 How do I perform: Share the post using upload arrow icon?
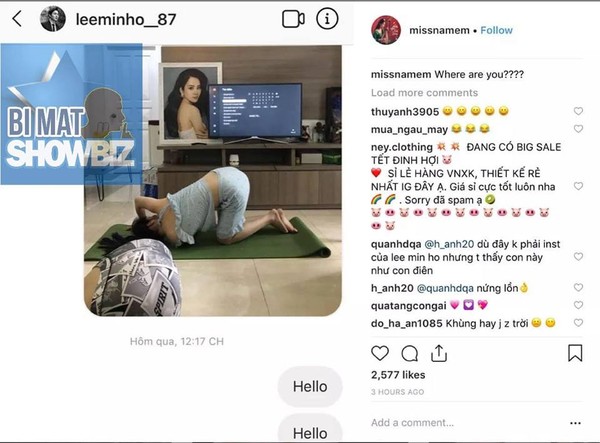click(x=439, y=353)
